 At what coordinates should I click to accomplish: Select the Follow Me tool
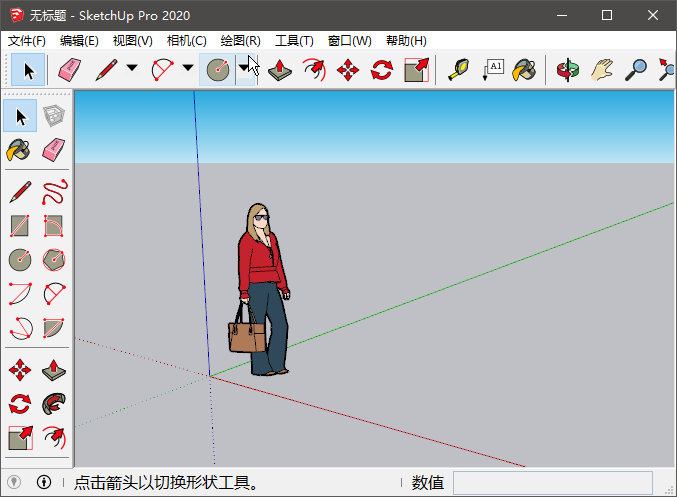coord(54,404)
